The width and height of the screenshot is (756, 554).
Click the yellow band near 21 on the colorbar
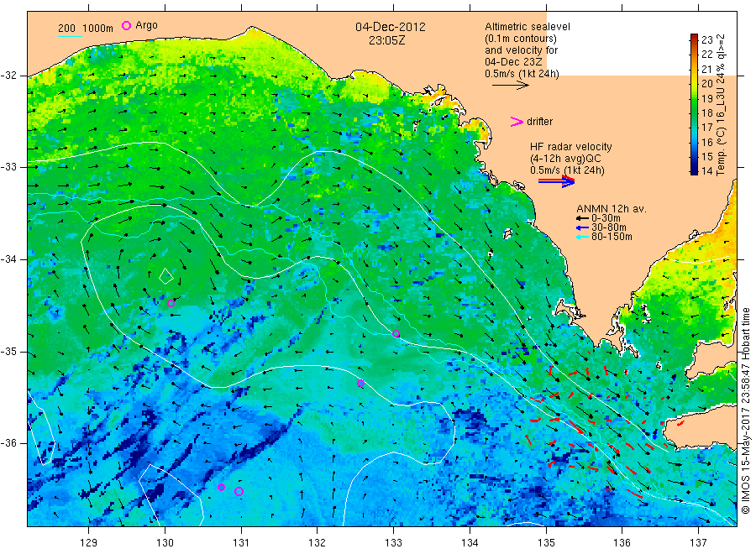click(694, 69)
